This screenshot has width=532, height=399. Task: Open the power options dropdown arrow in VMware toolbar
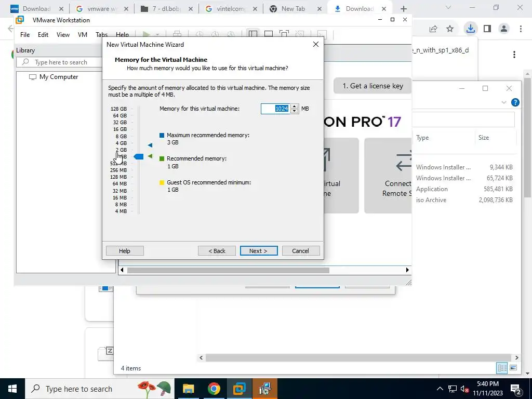pyautogui.click(x=157, y=34)
